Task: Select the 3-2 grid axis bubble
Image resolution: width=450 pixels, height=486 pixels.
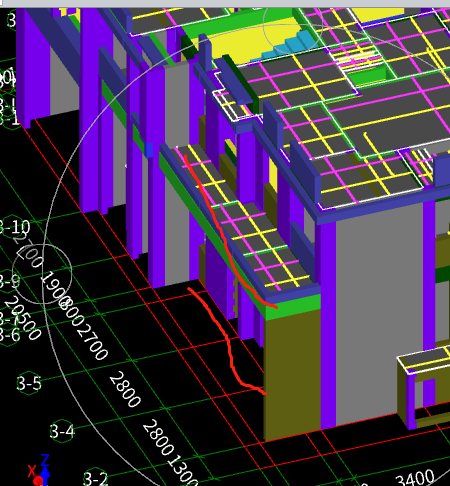Action: pos(95,478)
